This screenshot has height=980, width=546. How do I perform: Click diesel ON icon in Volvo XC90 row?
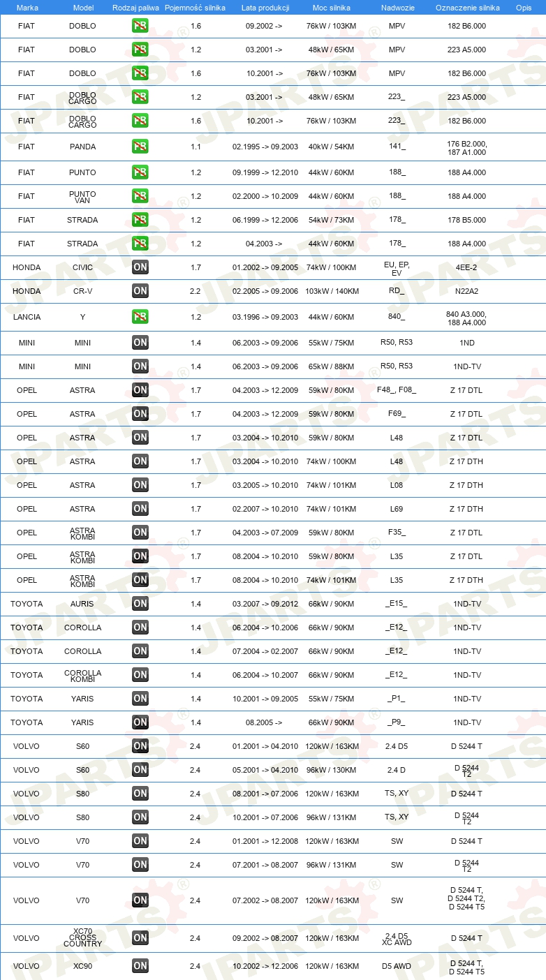pyautogui.click(x=140, y=966)
